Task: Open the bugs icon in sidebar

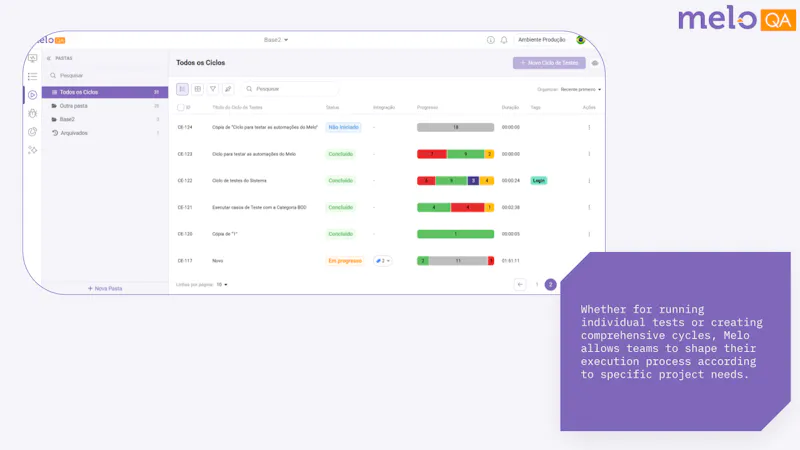Action: (33, 113)
